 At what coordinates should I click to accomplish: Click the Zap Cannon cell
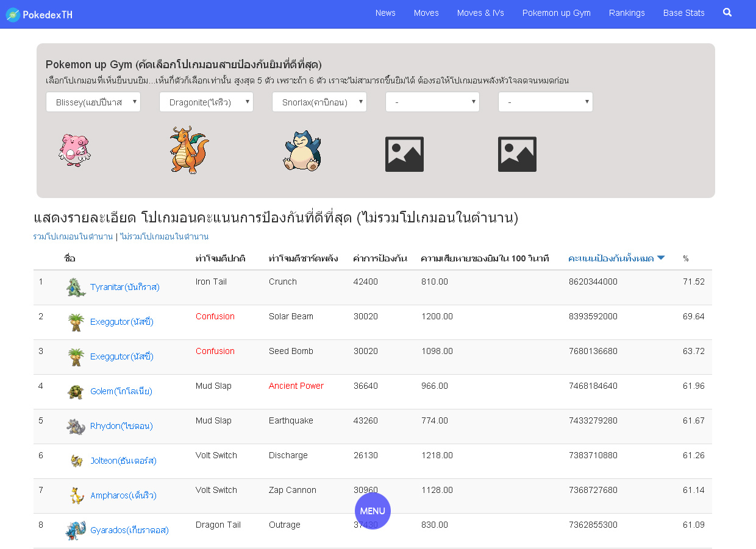pyautogui.click(x=293, y=490)
